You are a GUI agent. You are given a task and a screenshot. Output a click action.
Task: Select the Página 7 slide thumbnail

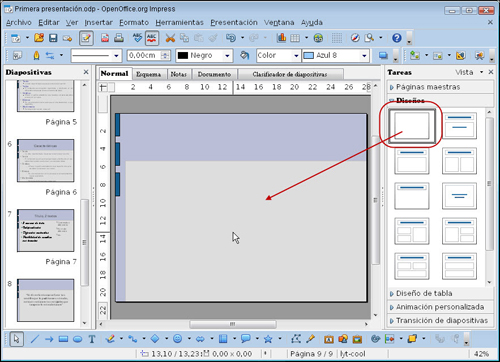46,230
